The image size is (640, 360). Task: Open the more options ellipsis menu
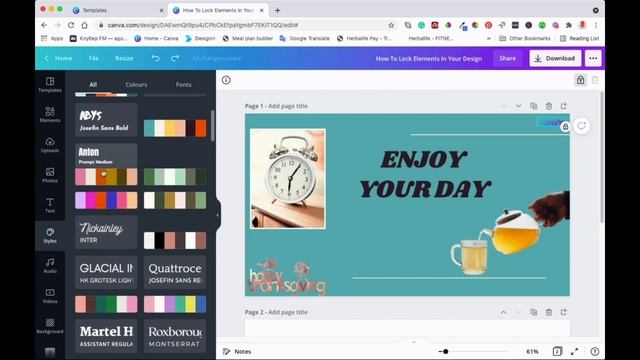pos(593,58)
